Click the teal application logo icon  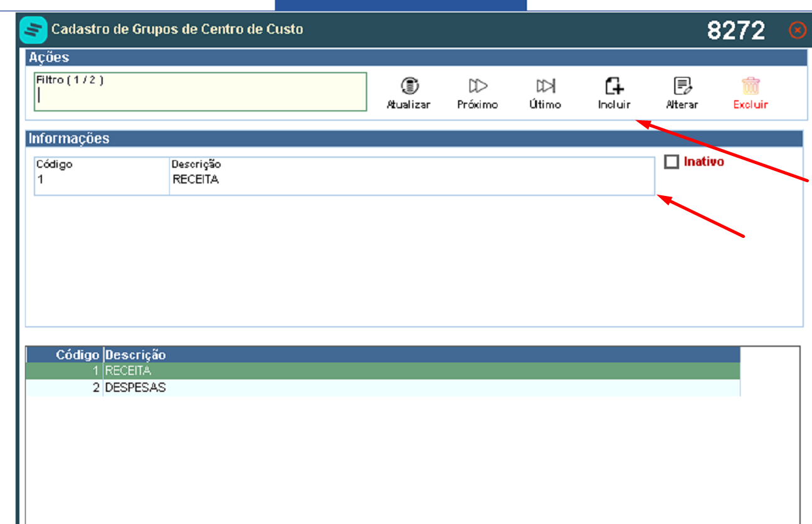pyautogui.click(x=33, y=29)
